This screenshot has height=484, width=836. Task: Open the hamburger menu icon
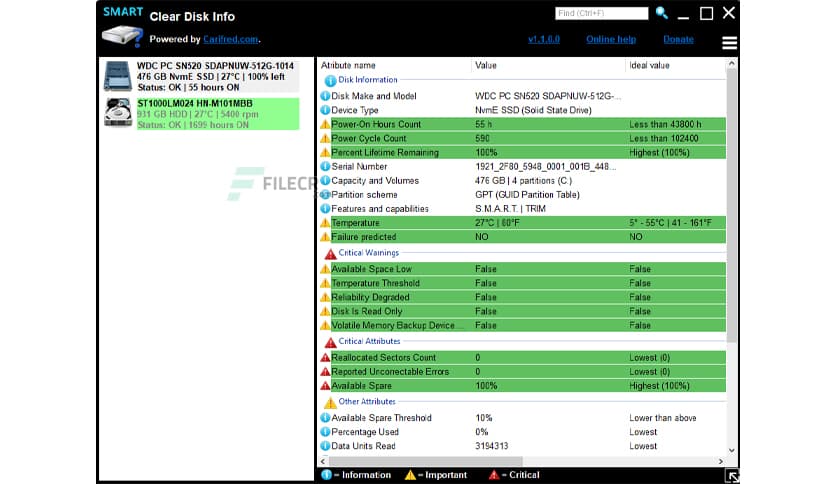click(x=729, y=42)
